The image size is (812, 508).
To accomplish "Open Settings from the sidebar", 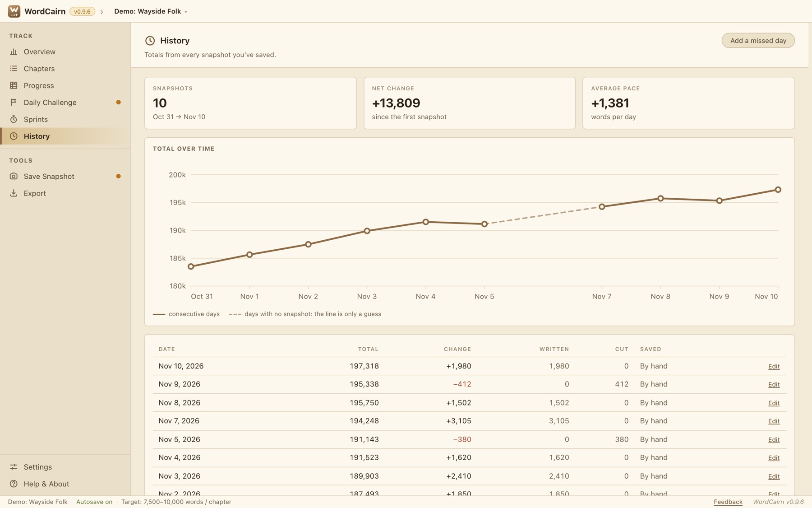I will 65,467.
